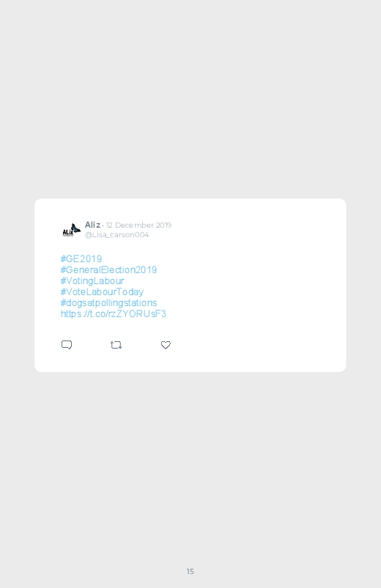Click the reply speech bubble icon
Viewport: 381px width, 588px height.
click(x=67, y=345)
